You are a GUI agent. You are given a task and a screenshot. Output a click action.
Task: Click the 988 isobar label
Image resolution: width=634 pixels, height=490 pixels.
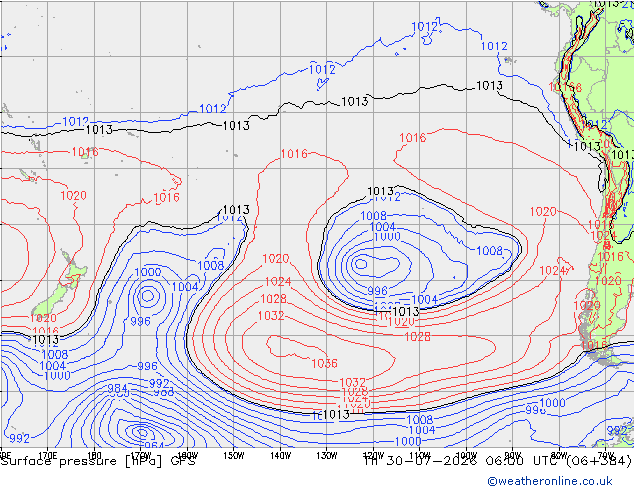point(164,392)
